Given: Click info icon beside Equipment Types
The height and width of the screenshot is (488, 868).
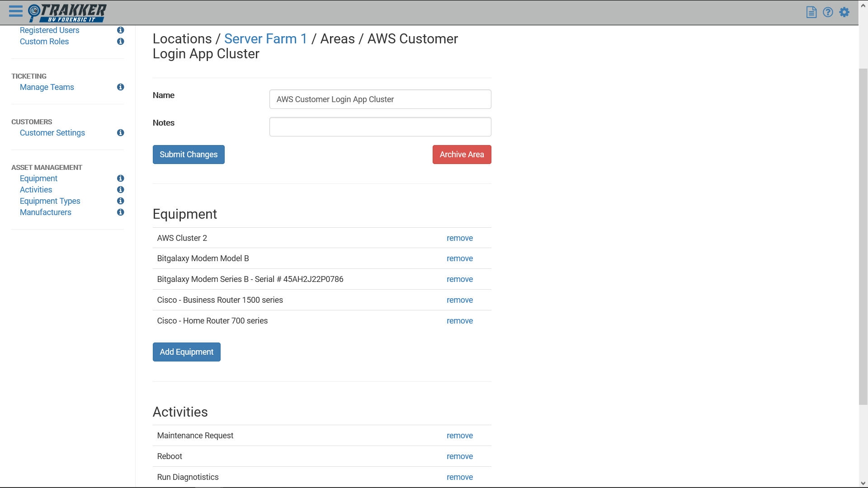Looking at the screenshot, I should pos(120,201).
